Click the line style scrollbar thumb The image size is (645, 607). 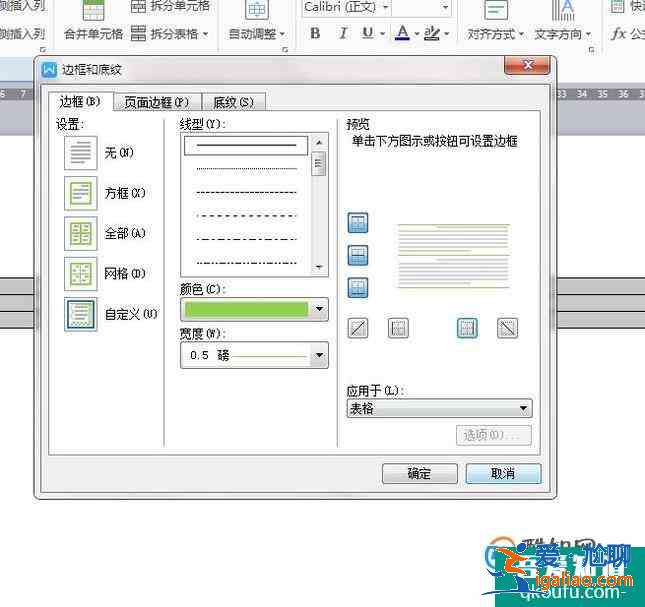point(319,164)
